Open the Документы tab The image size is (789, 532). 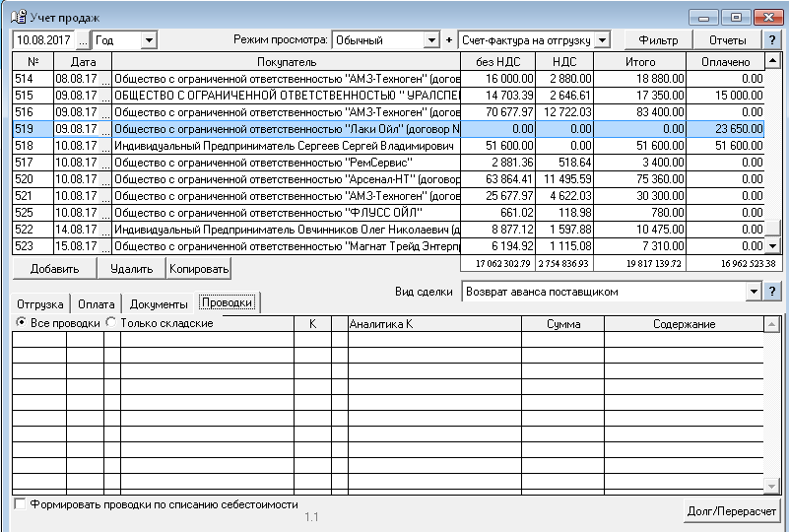[158, 303]
